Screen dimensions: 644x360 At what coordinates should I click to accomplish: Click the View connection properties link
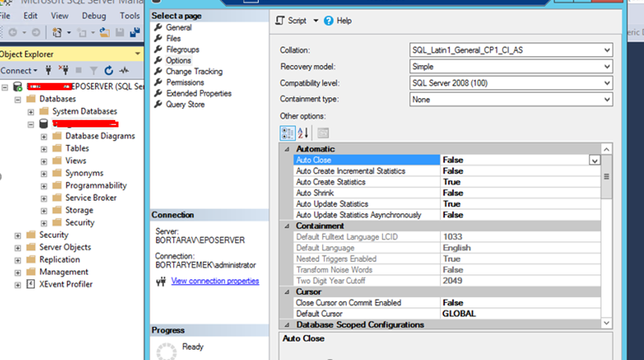click(214, 281)
